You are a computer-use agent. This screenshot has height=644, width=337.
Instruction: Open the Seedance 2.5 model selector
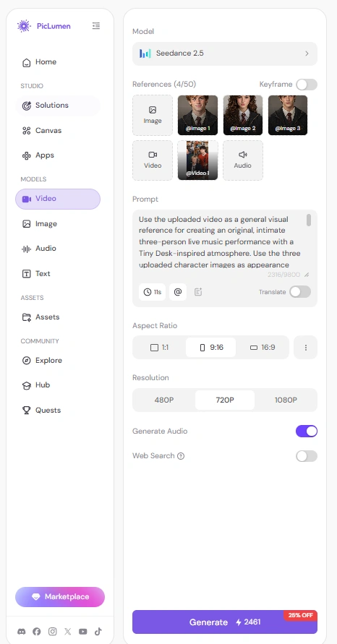tap(225, 53)
